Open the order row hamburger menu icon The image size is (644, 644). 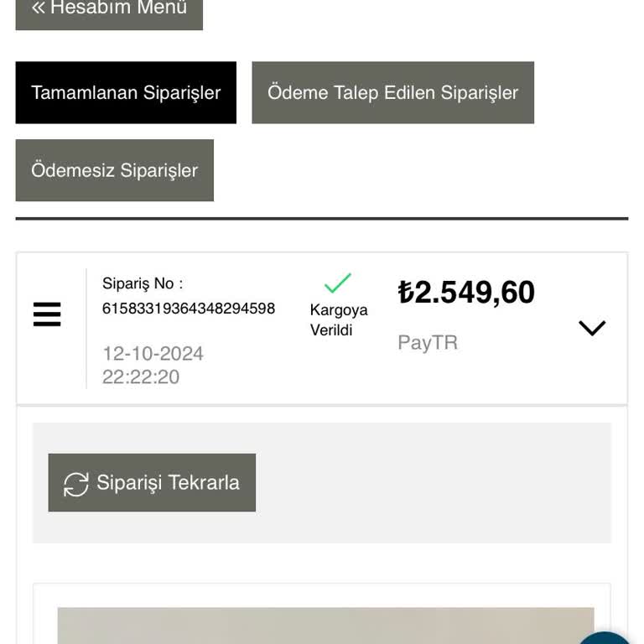click(x=47, y=314)
